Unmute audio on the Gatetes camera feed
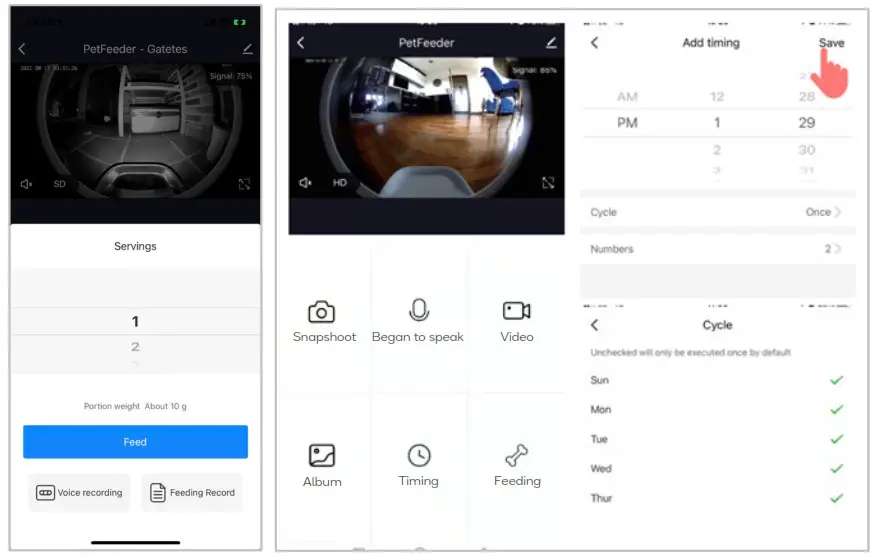 click(x=26, y=184)
